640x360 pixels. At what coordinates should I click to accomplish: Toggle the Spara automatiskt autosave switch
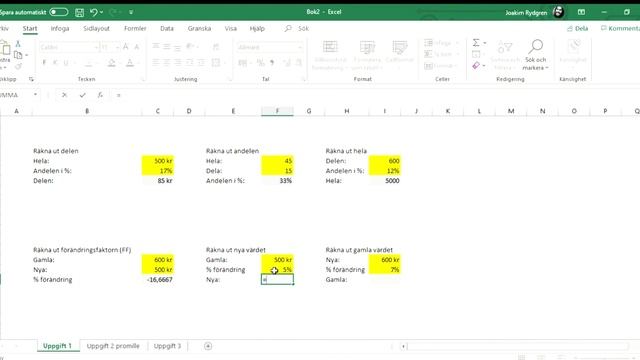[58, 12]
